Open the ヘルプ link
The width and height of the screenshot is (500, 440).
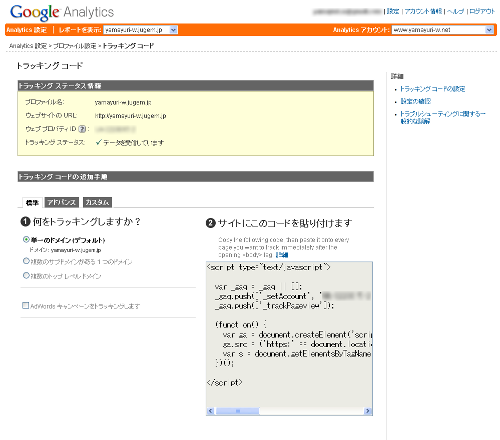pyautogui.click(x=455, y=11)
